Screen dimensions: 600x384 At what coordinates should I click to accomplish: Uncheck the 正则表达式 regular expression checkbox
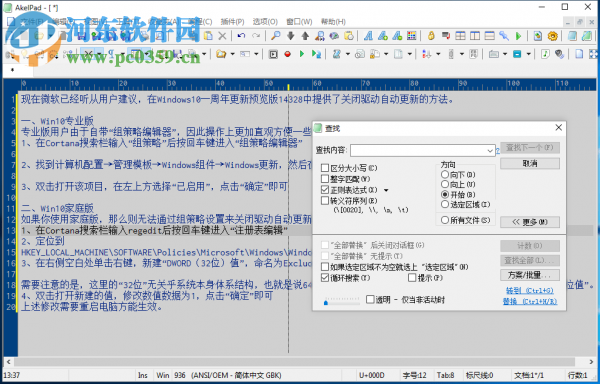325,190
